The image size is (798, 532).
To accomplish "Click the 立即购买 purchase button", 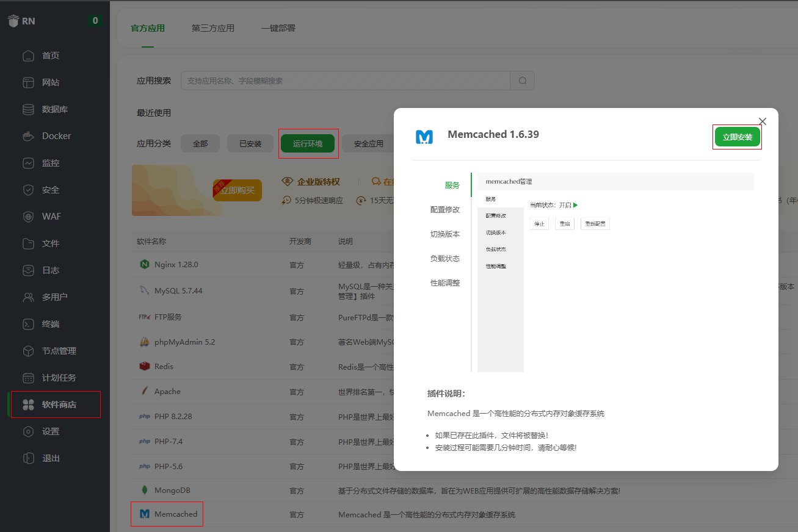I will tap(237, 190).
